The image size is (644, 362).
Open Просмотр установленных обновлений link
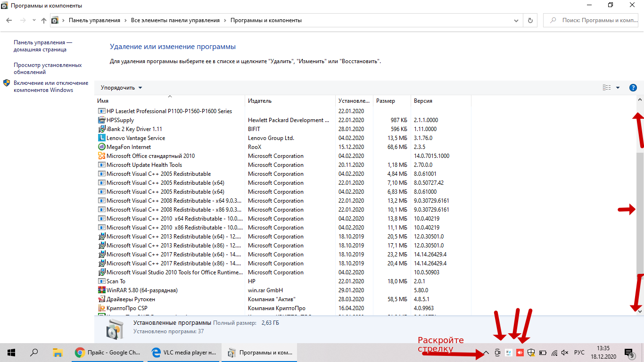48,68
